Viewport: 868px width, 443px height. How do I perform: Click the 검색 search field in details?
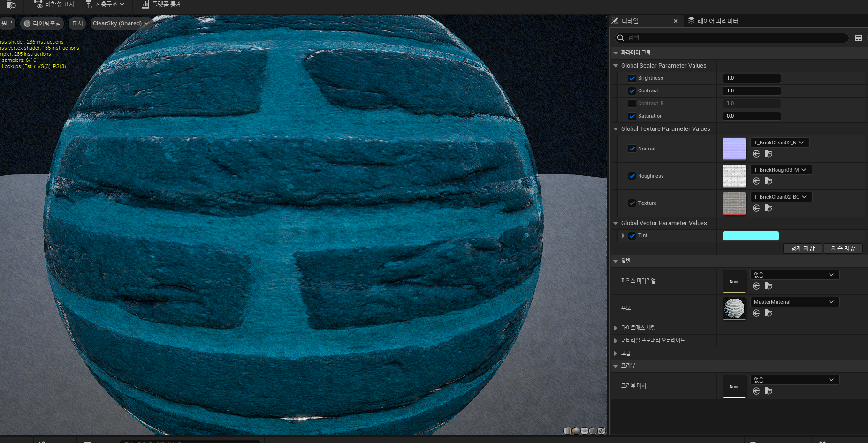click(x=731, y=38)
